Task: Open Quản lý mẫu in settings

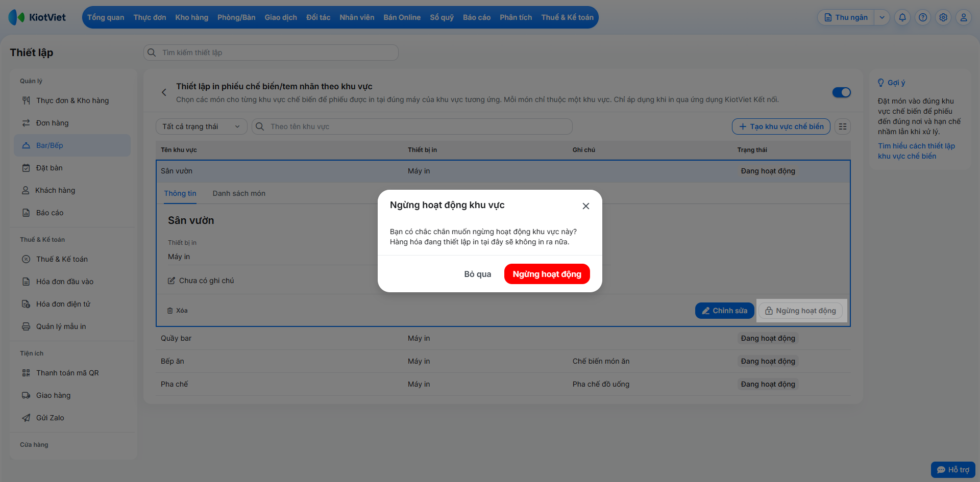Action: [x=72, y=326]
